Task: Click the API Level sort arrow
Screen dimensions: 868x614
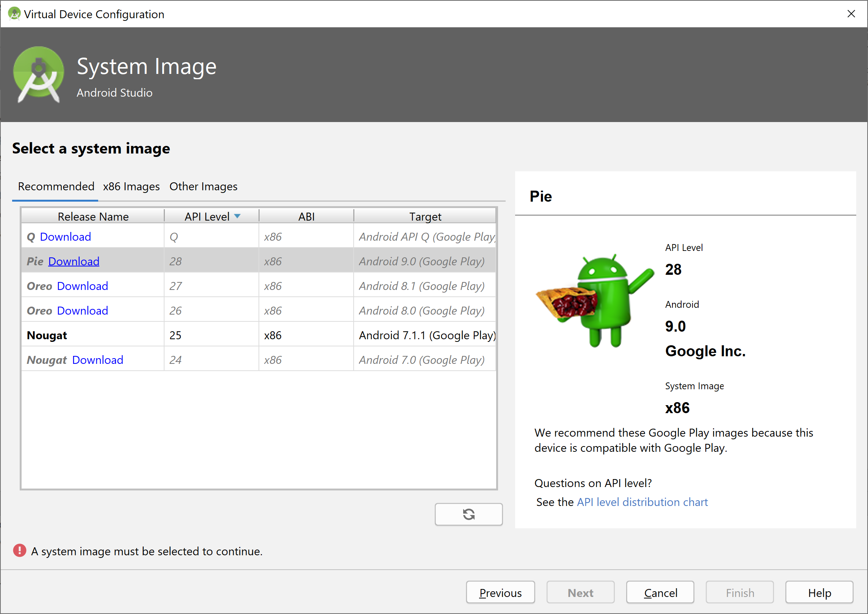Action: click(x=238, y=216)
